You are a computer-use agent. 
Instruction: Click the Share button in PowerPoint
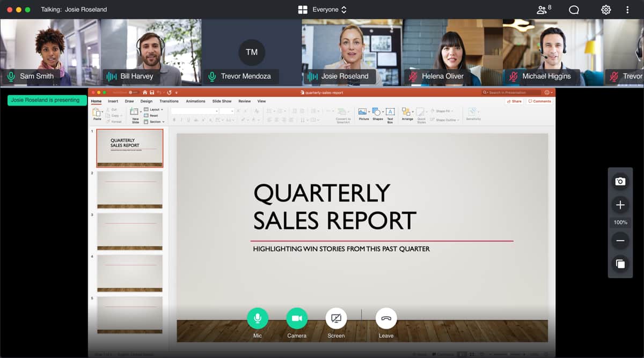point(514,101)
